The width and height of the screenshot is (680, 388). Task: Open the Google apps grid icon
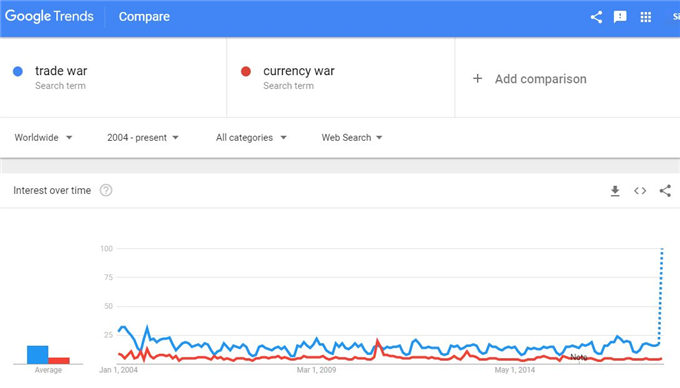(646, 17)
